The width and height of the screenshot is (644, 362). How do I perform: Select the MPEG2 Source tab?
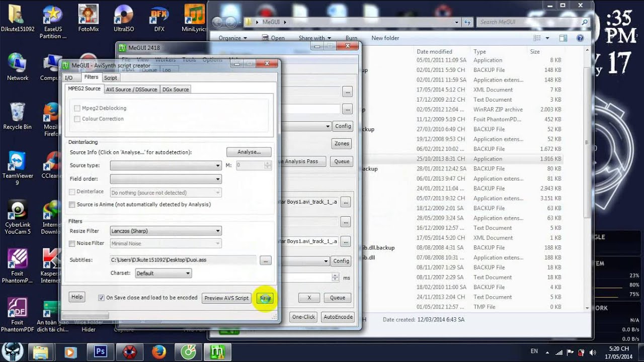point(84,88)
